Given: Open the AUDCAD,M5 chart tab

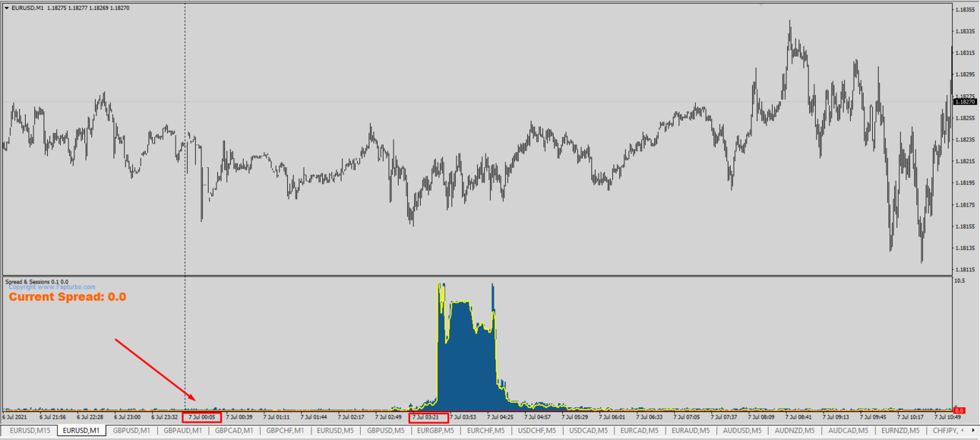Looking at the screenshot, I should [848, 431].
